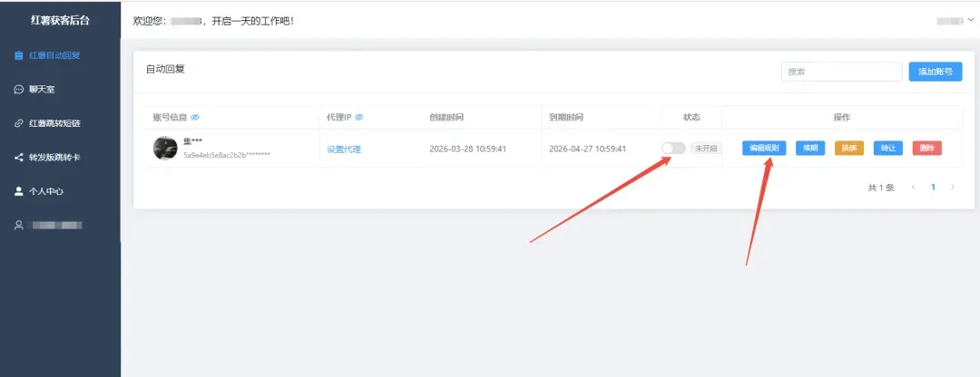Click the 转让 button
This screenshot has height=377, width=980.
point(888,148)
